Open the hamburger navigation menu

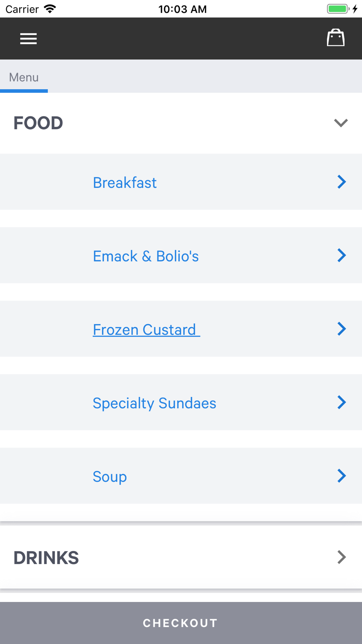[28, 38]
